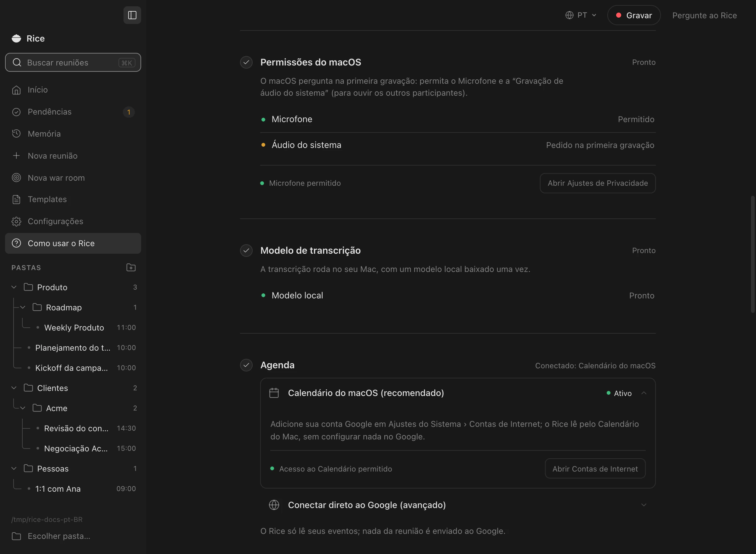Collapse the Calendário do macOS card chevron
The width and height of the screenshot is (756, 554).
(x=644, y=393)
